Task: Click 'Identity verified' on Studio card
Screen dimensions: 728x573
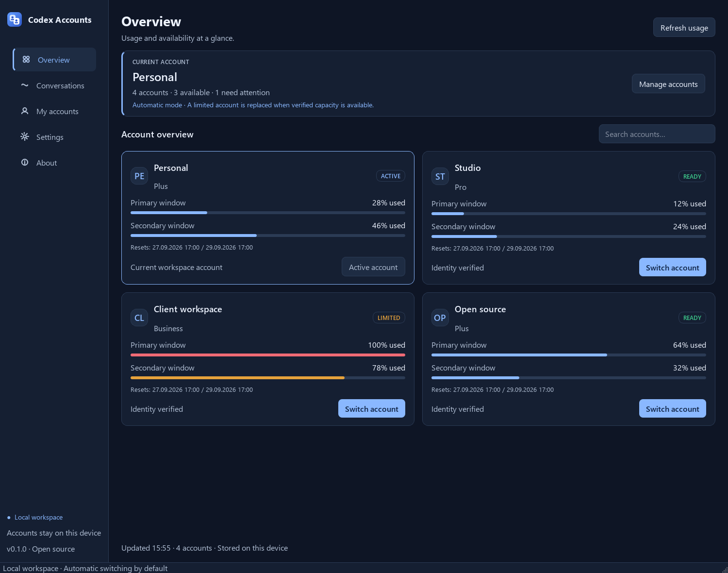Action: point(458,268)
